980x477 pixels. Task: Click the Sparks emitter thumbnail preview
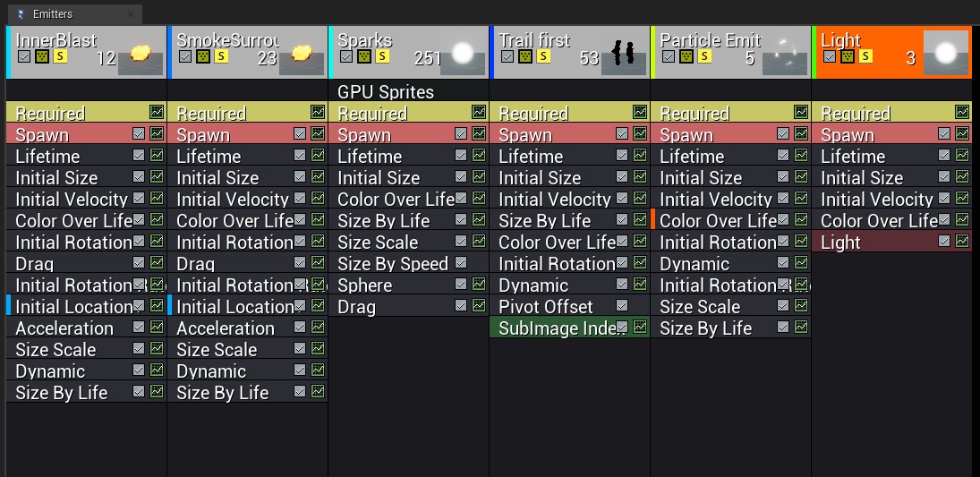(x=462, y=53)
